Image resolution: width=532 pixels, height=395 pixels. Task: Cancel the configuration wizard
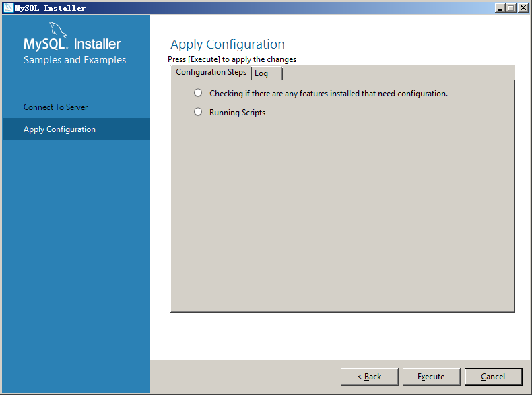point(494,377)
